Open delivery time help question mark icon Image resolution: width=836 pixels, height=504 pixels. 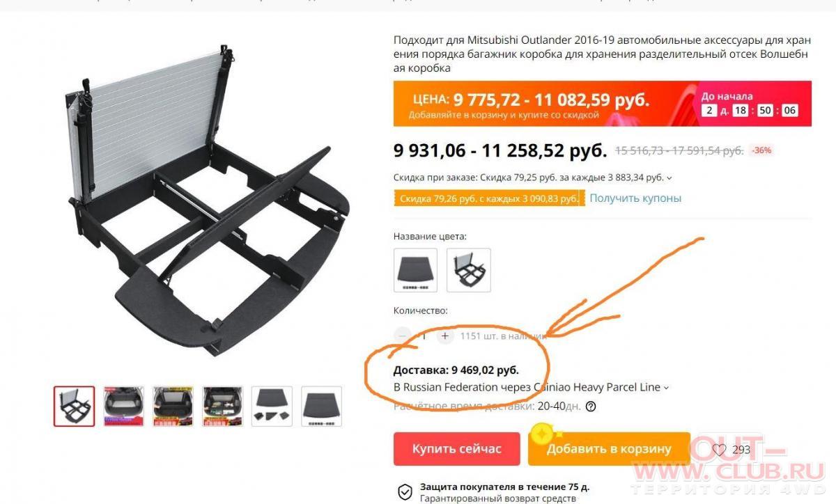point(591,407)
